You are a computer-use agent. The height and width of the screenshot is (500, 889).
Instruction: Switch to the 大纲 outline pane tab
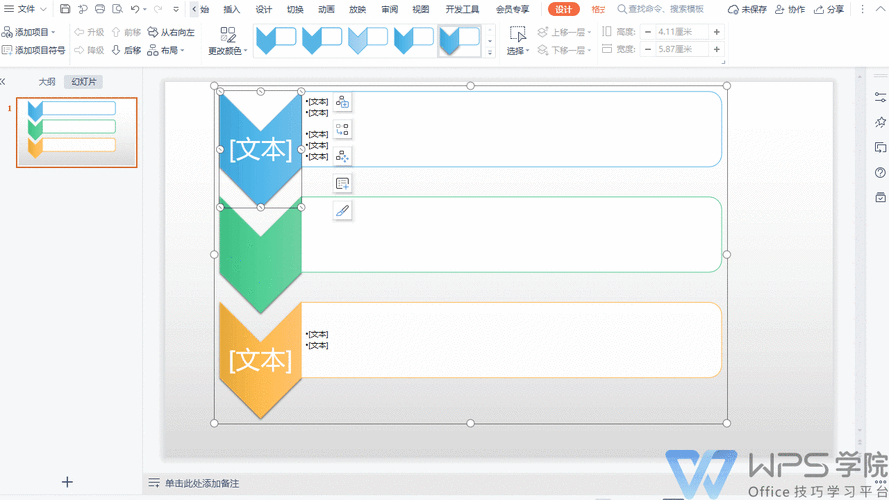click(x=47, y=82)
